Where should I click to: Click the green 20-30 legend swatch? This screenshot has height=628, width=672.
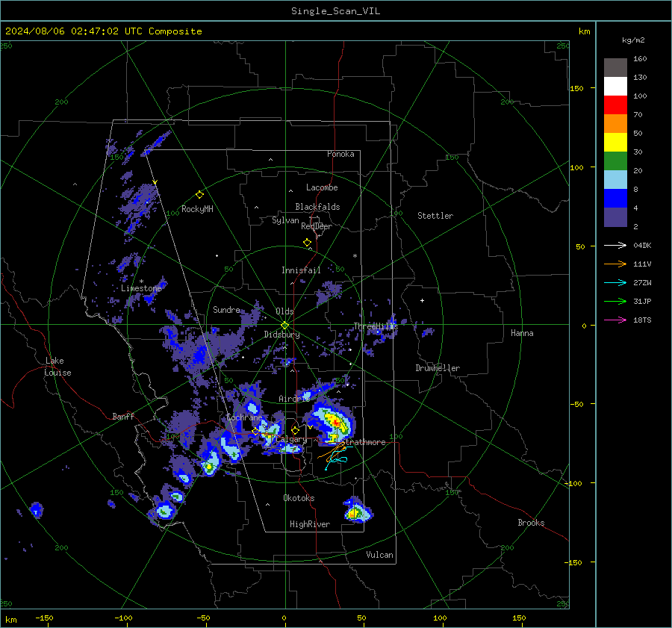pyautogui.click(x=615, y=161)
